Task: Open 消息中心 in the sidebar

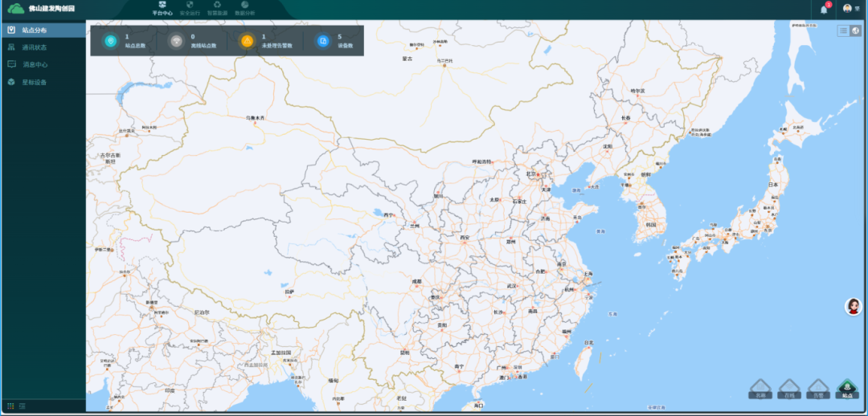Action: (x=43, y=65)
